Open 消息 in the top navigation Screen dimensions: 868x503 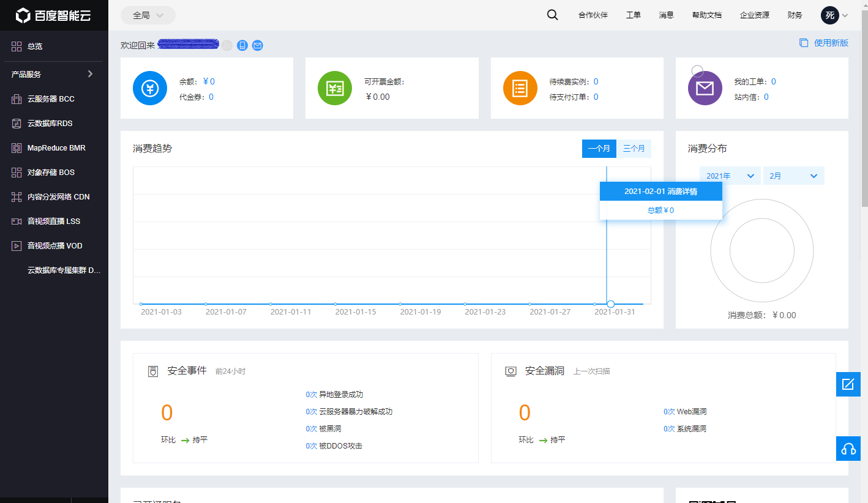pyautogui.click(x=667, y=15)
